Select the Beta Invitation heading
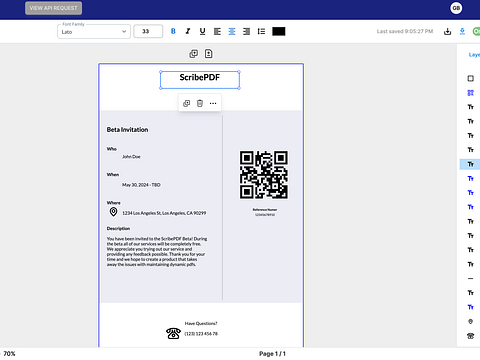The width and height of the screenshot is (480, 360). (x=127, y=130)
